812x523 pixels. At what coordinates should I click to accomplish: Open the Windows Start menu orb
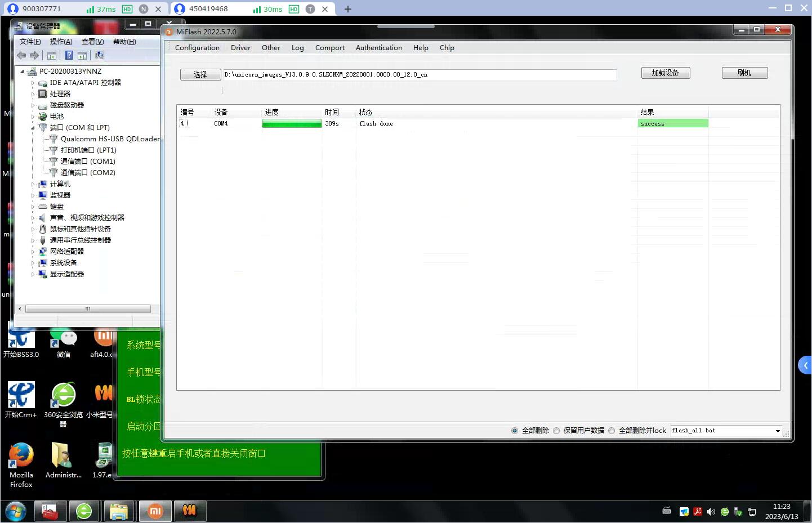point(16,512)
